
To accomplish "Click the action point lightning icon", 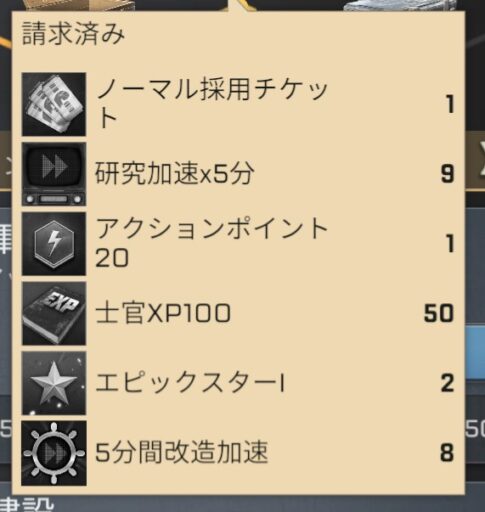I will point(54,244).
